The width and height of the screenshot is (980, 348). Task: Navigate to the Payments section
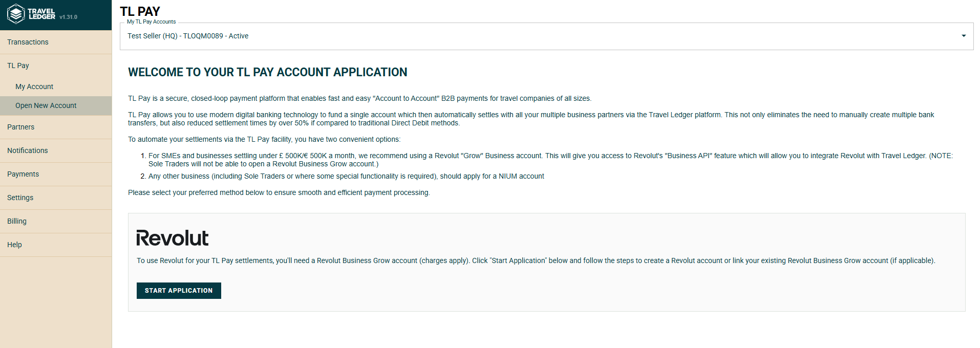point(23,174)
